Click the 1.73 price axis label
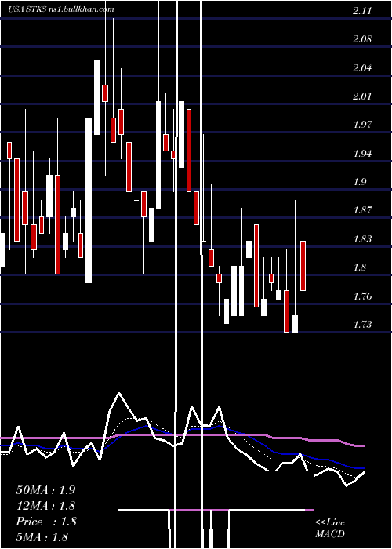 click(362, 325)
